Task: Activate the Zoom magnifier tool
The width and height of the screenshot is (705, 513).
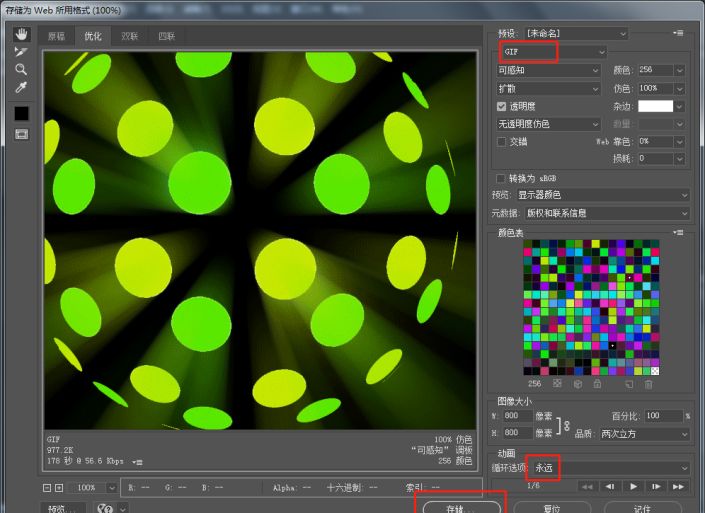Action: click(x=21, y=69)
